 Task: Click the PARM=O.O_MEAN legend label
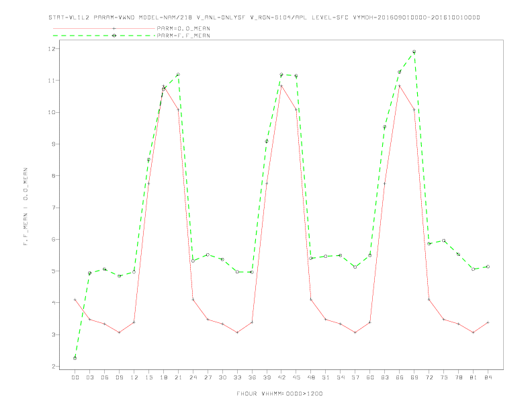183,28
